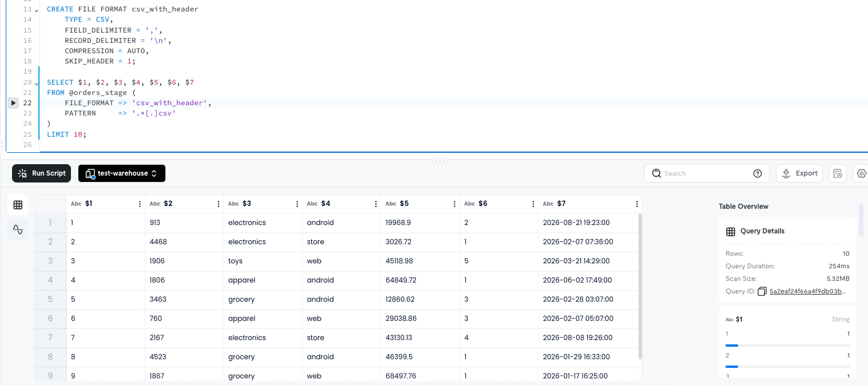868x385 pixels.
Task: Click 'Query Duration:' label in details
Action: pos(750,266)
